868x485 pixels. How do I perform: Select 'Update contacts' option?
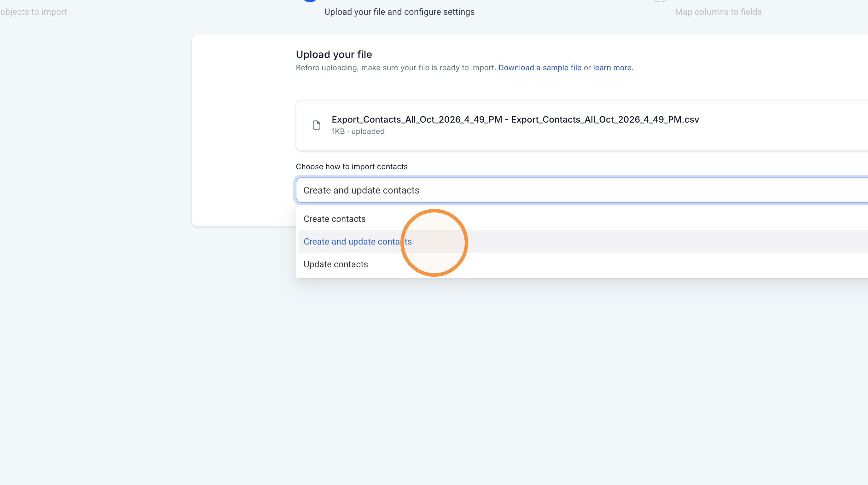(583, 264)
